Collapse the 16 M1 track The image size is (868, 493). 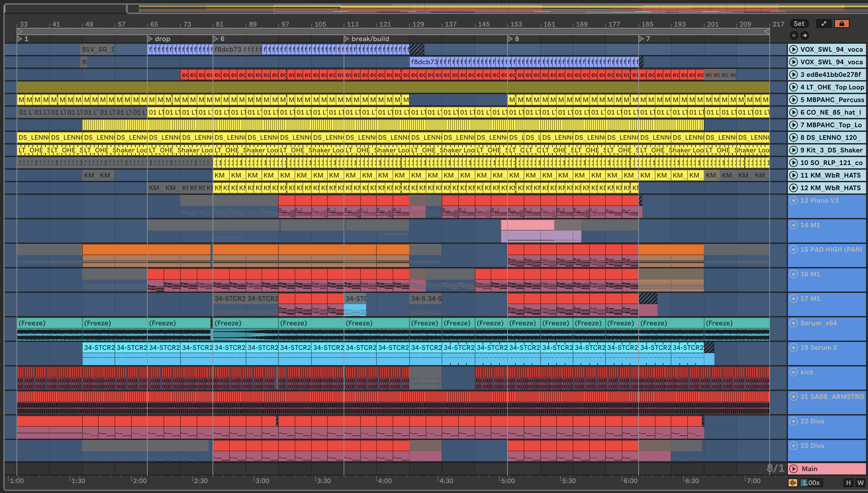pyautogui.click(x=793, y=274)
